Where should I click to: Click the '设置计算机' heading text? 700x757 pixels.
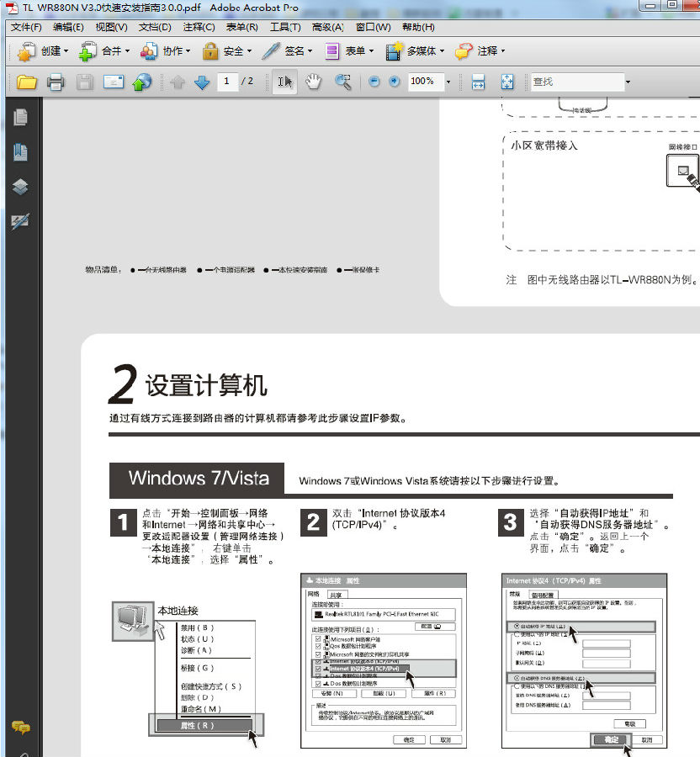(206, 385)
